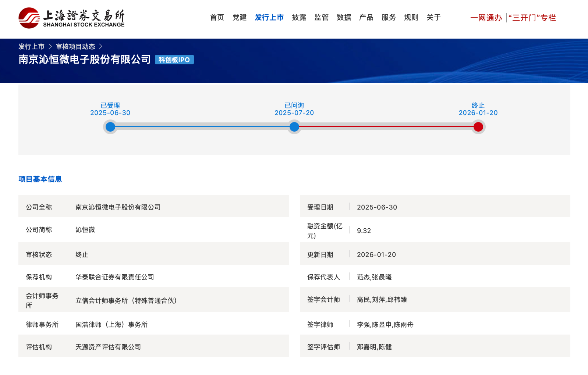
Task: Go to the 监管 navigation menu
Action: (x=322, y=17)
